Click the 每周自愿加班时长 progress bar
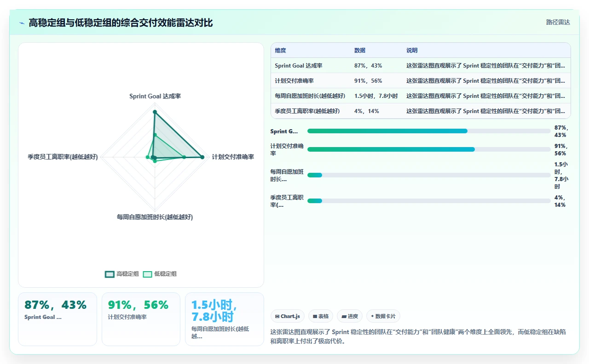589x364 pixels. 429,175
